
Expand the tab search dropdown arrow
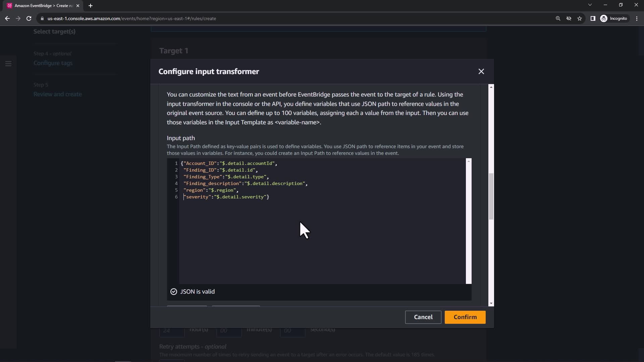[x=590, y=5]
